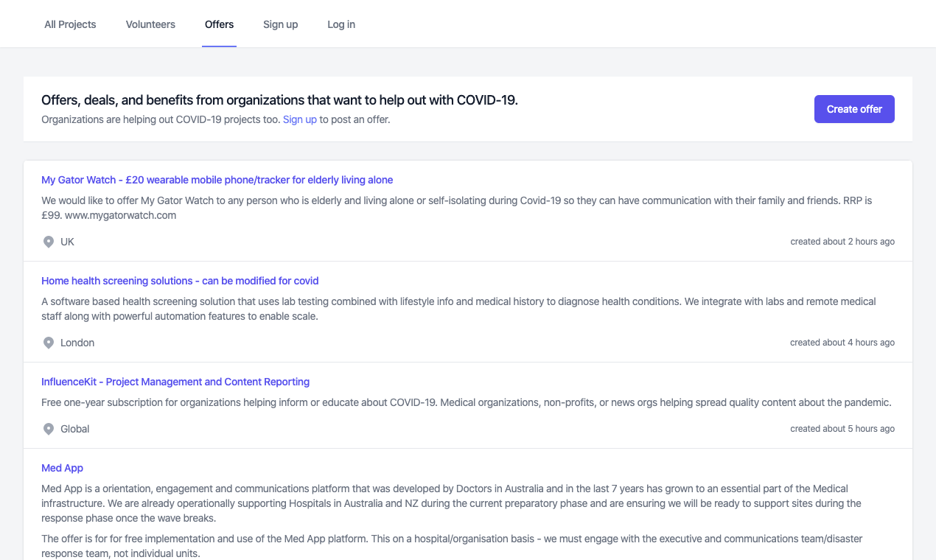Click the 'free implementation' Med App paragraph
The width and height of the screenshot is (936, 560).
[452, 546]
